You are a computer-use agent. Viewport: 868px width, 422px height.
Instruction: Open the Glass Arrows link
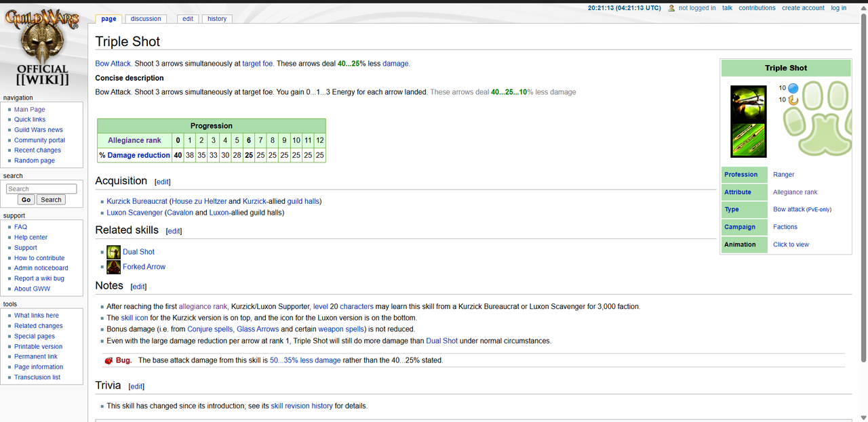258,329
